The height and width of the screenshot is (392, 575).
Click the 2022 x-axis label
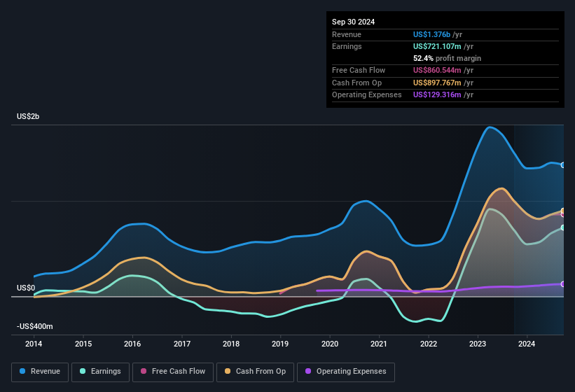tap(429, 344)
